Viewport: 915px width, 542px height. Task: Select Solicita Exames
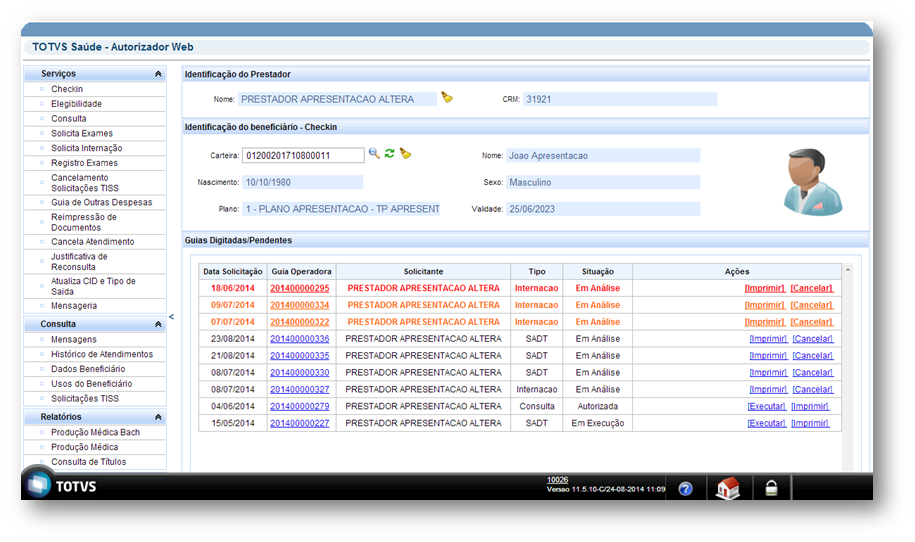pos(82,133)
